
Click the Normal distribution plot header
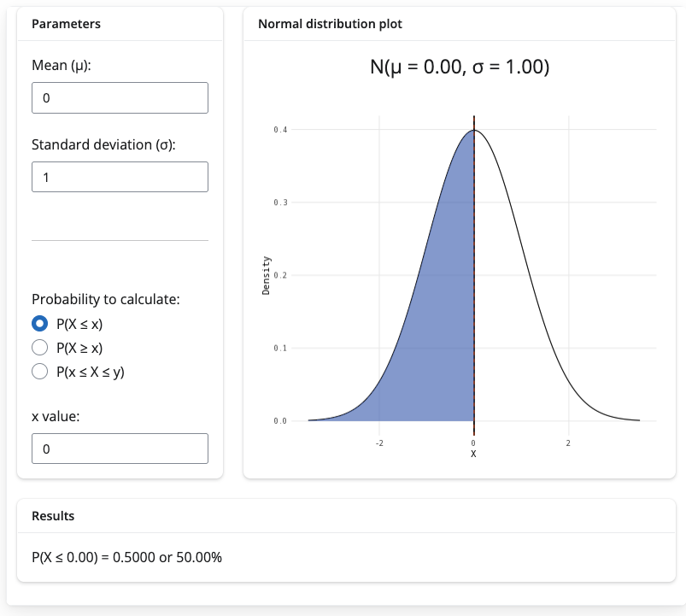330,24
